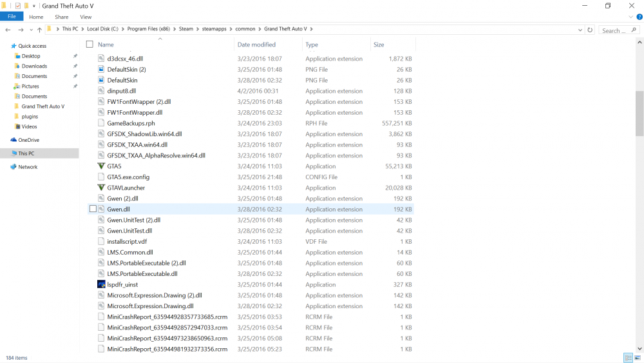Open Quick Access Toolbar customize dropdown
Viewport: 644px width, 363px height.
click(x=33, y=6)
